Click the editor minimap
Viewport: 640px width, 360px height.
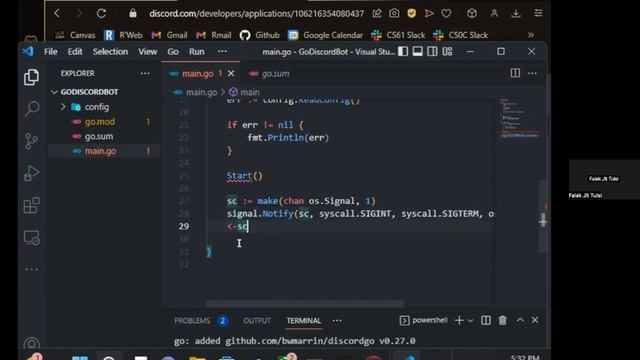click(518, 119)
